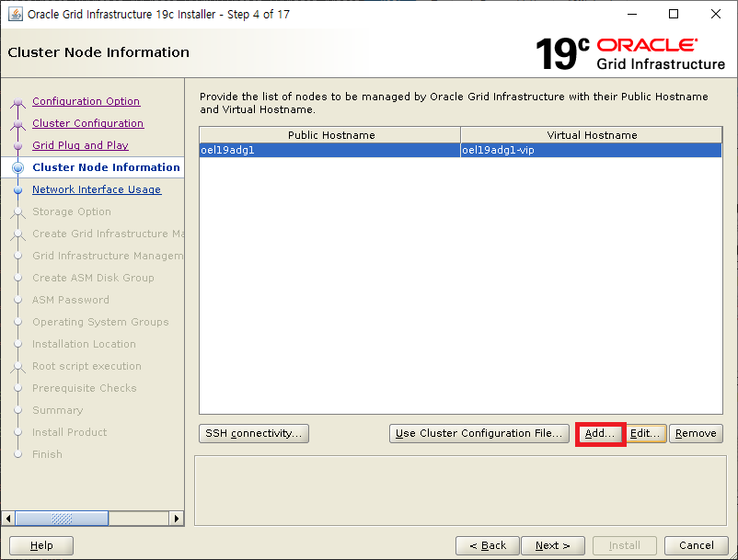Click the Installation Location step label
The height and width of the screenshot is (560, 738).
click(84, 344)
